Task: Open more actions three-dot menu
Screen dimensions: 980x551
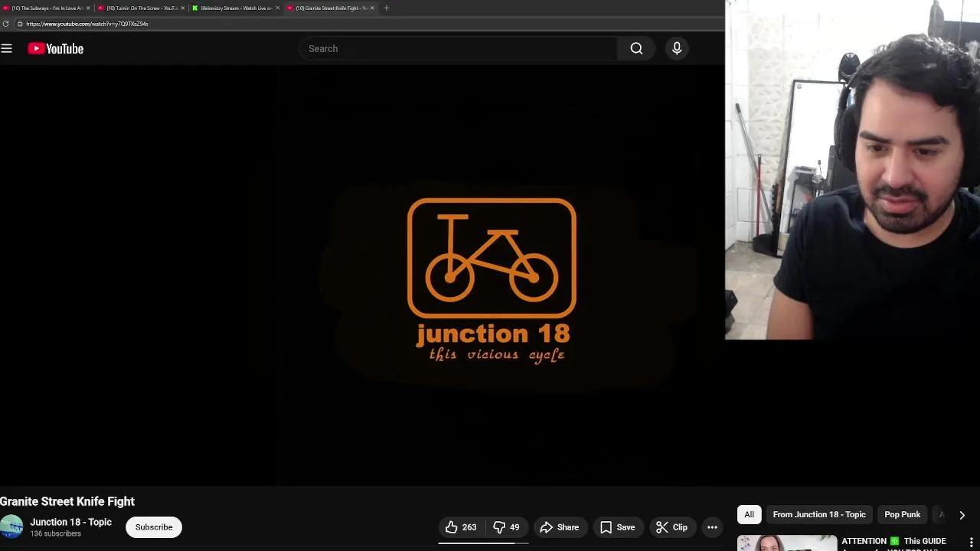Action: point(712,527)
